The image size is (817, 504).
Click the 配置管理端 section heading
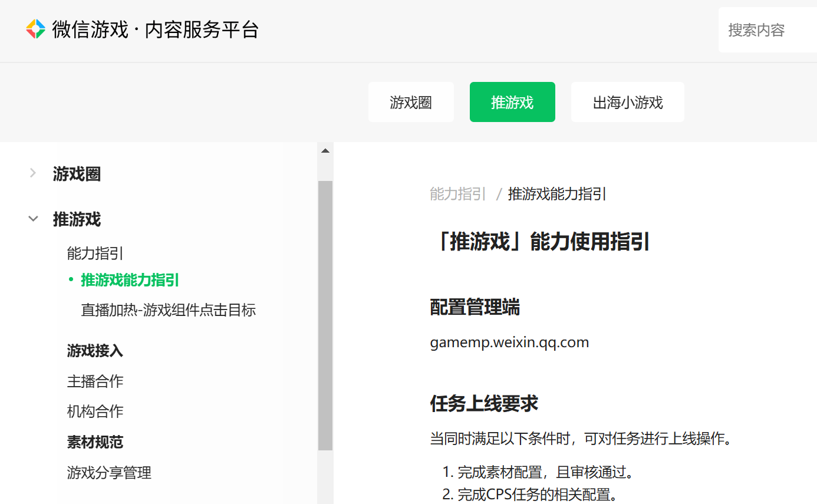(475, 307)
